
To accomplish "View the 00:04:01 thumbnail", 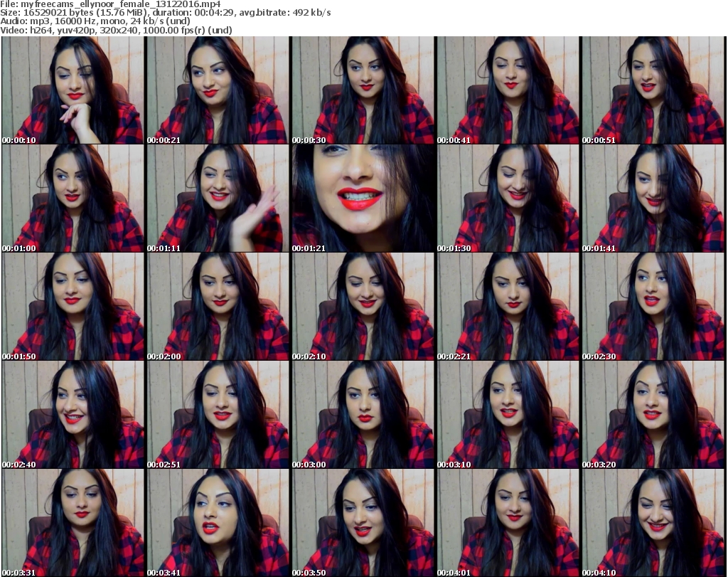I will click(x=508, y=523).
